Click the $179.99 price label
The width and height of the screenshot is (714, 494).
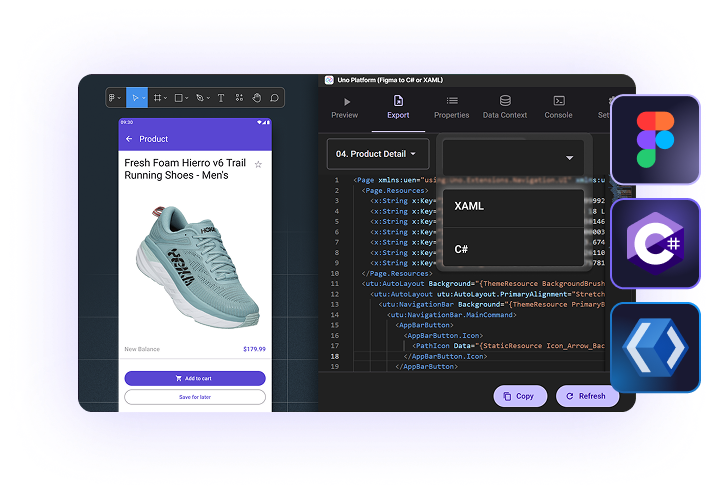click(x=254, y=349)
